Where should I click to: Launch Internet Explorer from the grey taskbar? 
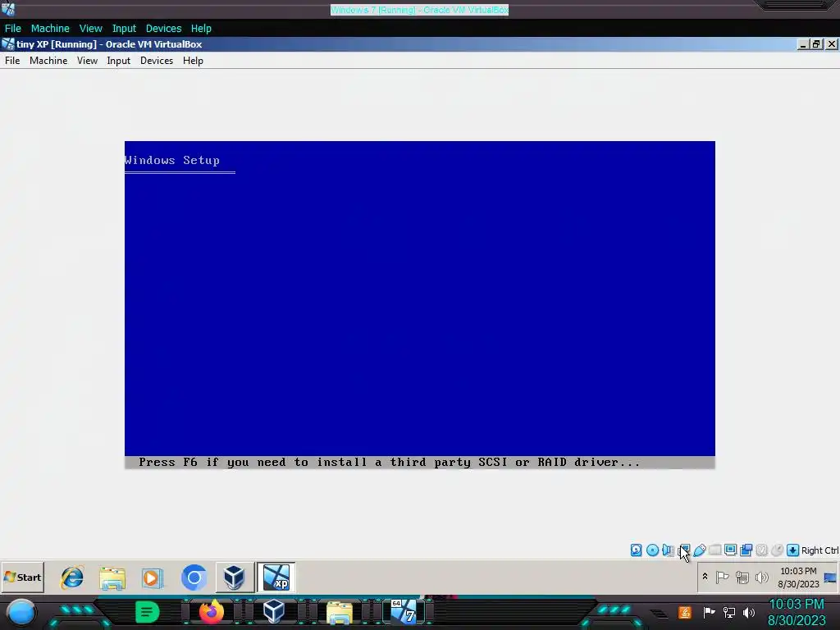72,577
